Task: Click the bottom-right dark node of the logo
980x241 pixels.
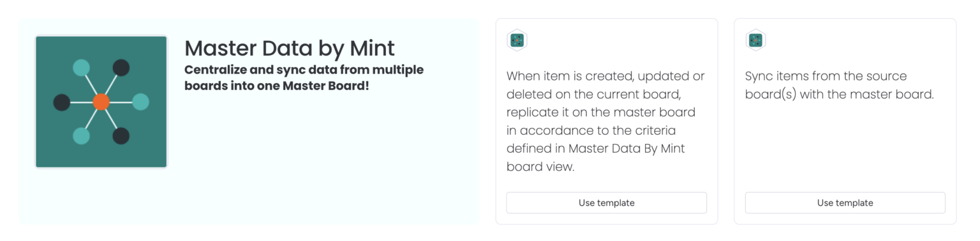Action: coord(121,136)
